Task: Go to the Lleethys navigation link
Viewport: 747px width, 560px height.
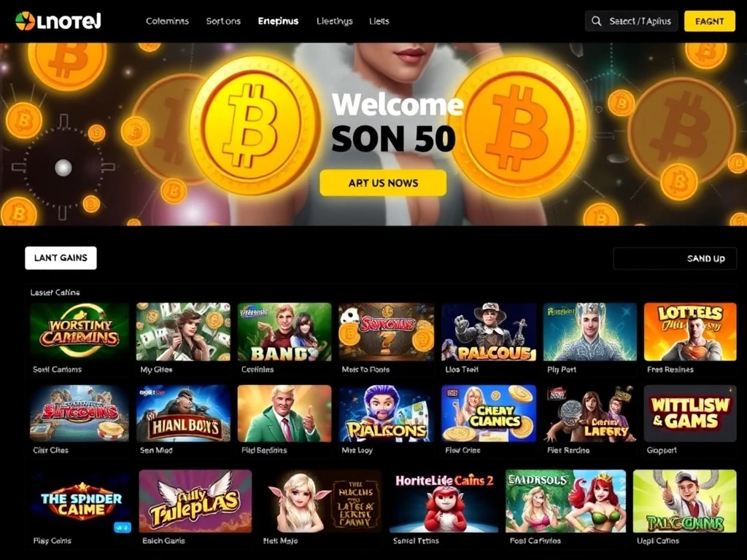Action: (334, 21)
